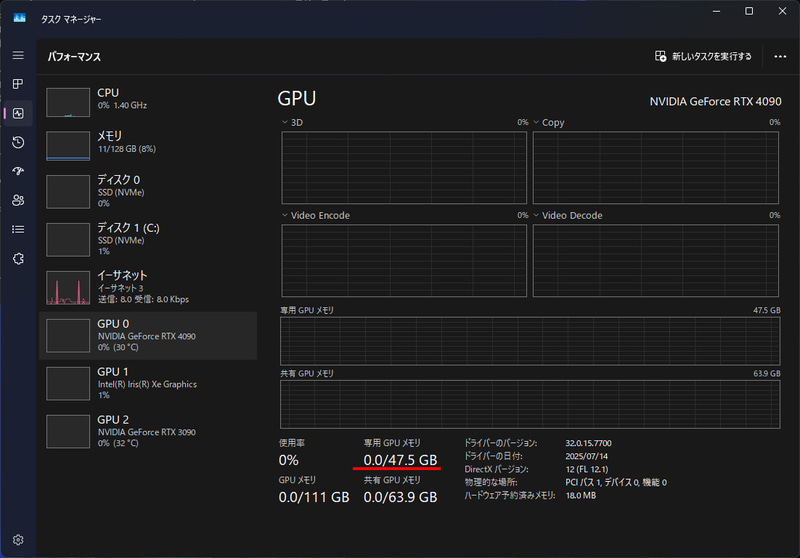Select the イーサネット performance item
The image size is (800, 558).
[x=148, y=287]
